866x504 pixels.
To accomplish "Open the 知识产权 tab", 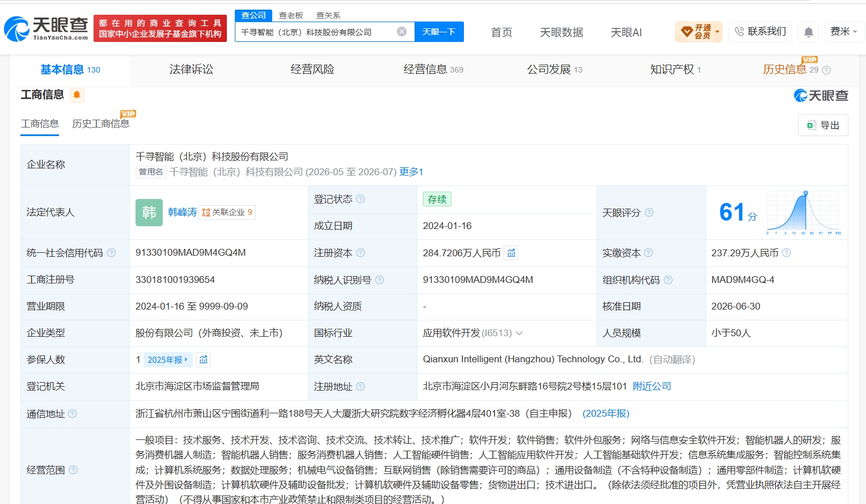I will point(675,70).
